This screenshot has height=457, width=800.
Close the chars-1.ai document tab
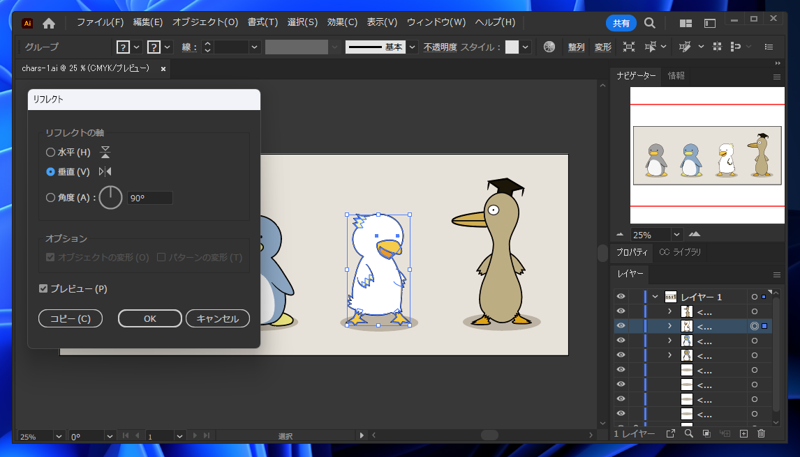(163, 69)
